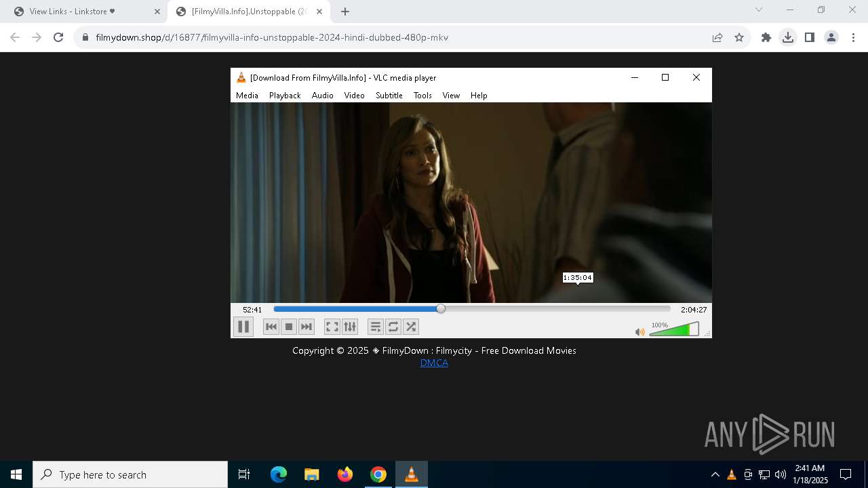Screen dimensions: 868x488
Task: Open the Tools menu
Action: pyautogui.click(x=422, y=96)
